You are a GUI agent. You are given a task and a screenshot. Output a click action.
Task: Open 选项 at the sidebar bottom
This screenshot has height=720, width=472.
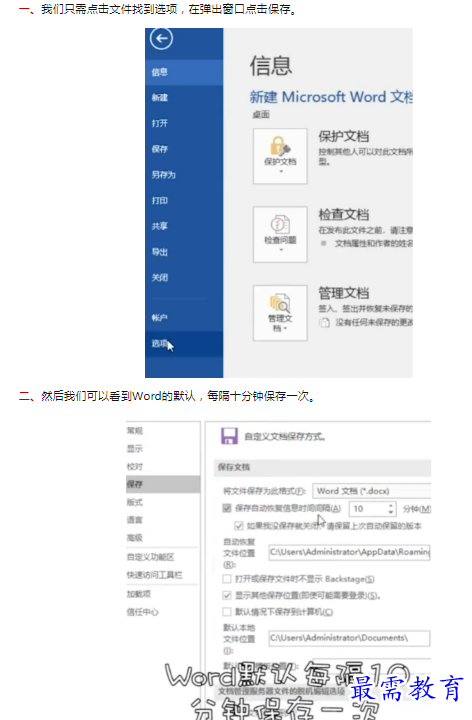[184, 343]
